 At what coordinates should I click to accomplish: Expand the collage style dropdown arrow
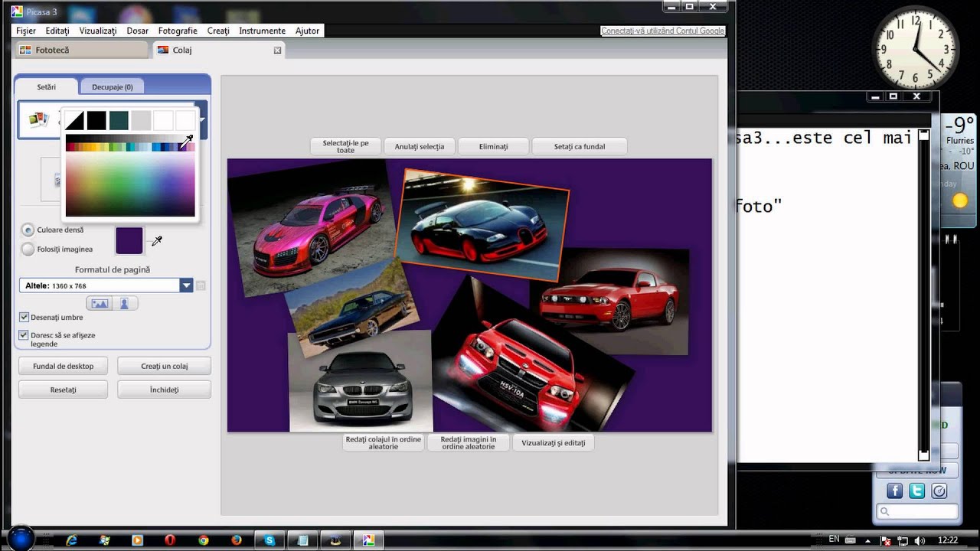coord(201,119)
